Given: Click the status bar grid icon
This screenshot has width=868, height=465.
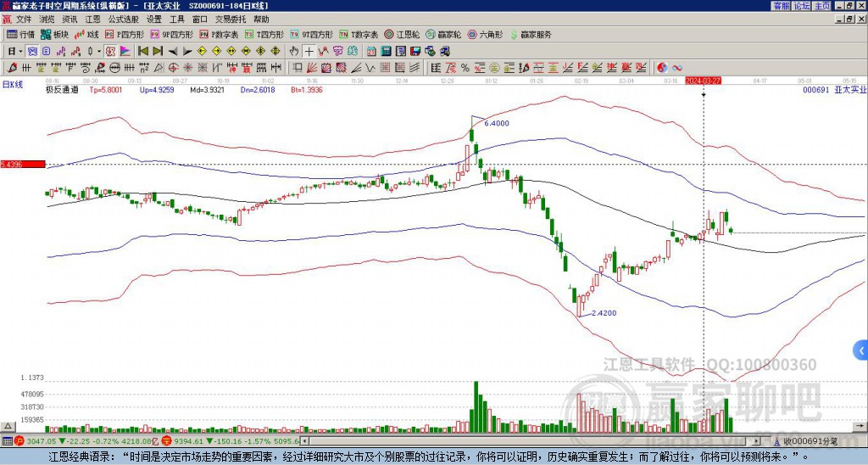Looking at the screenshot, I should point(7,441).
